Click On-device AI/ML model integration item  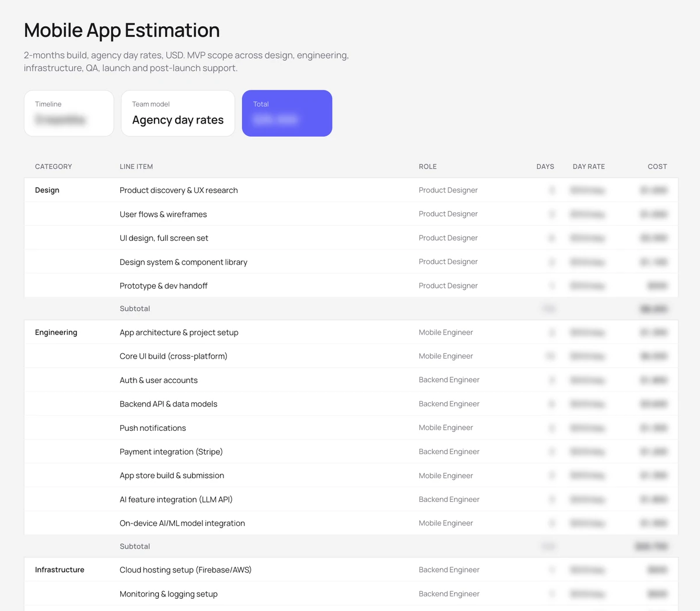[182, 524]
